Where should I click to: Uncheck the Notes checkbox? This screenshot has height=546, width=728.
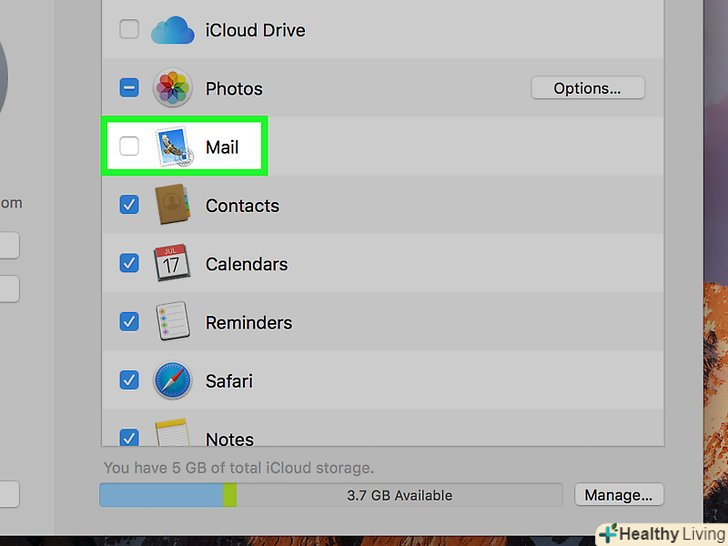tap(129, 438)
